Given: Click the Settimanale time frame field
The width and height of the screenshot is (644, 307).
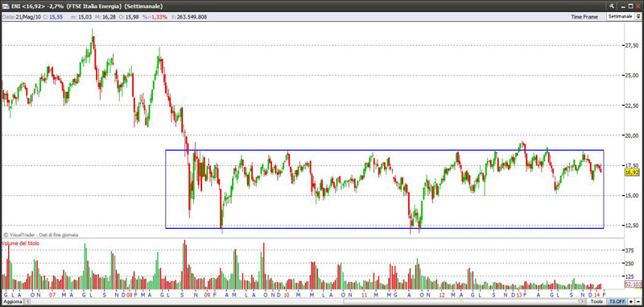Looking at the screenshot, I should pyautogui.click(x=621, y=16).
